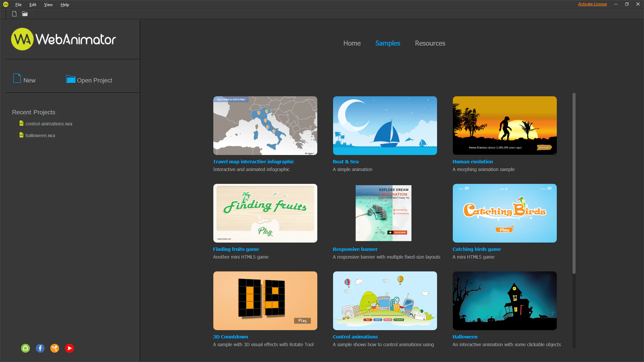Open recent project halloween.iwa
The image size is (644, 362).
(40, 135)
